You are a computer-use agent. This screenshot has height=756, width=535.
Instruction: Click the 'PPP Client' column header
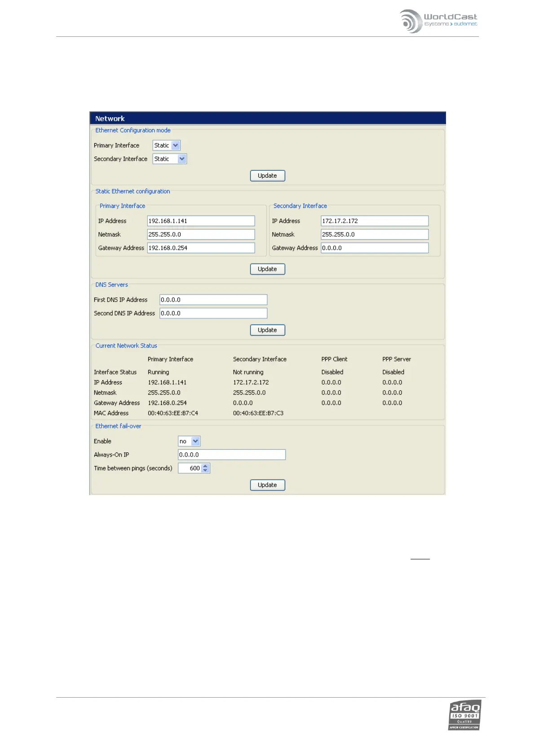[x=334, y=359]
